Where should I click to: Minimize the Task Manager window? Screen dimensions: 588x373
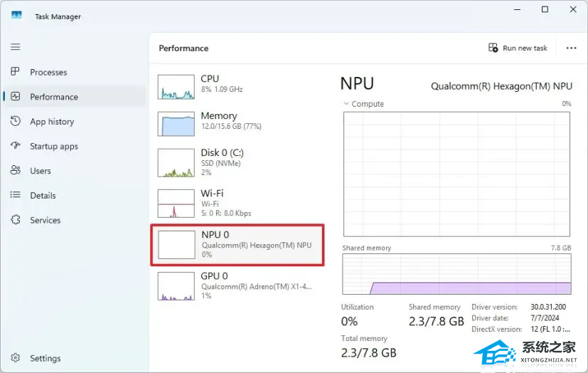pos(518,9)
